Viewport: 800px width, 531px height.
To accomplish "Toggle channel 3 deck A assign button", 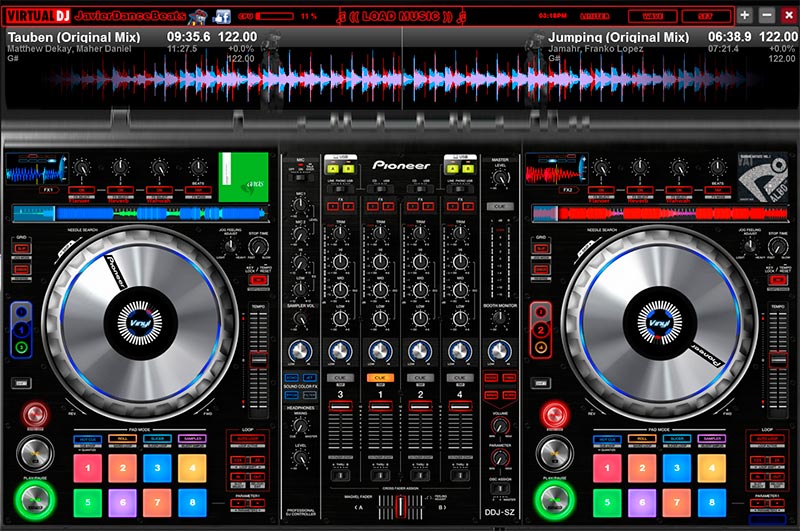I will point(333,169).
